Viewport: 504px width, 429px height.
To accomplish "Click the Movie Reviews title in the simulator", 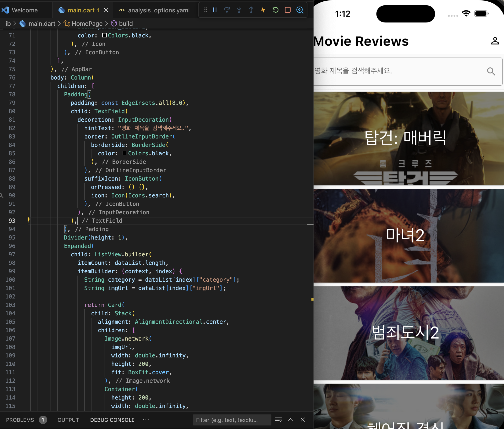I will (x=361, y=41).
